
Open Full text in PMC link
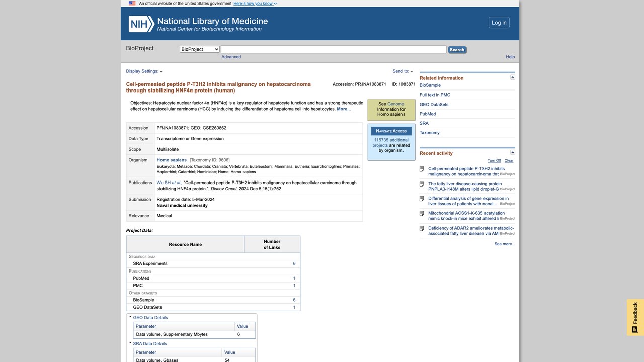pos(435,95)
